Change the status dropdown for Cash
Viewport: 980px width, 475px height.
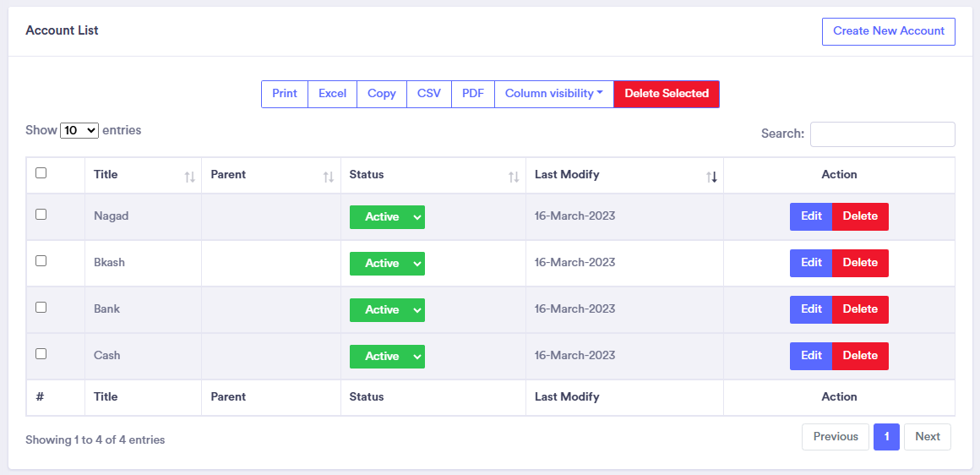387,357
